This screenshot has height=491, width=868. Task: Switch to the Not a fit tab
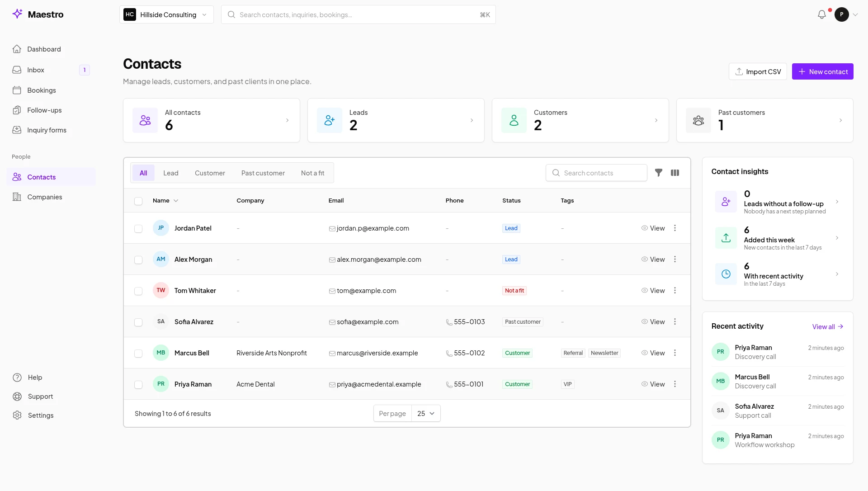pos(312,173)
